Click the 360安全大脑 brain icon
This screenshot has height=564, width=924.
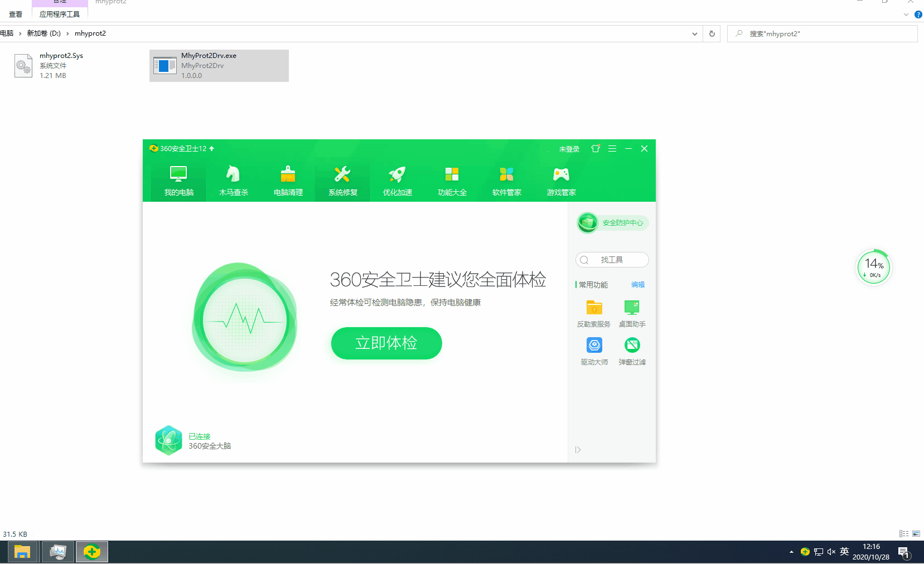(168, 441)
